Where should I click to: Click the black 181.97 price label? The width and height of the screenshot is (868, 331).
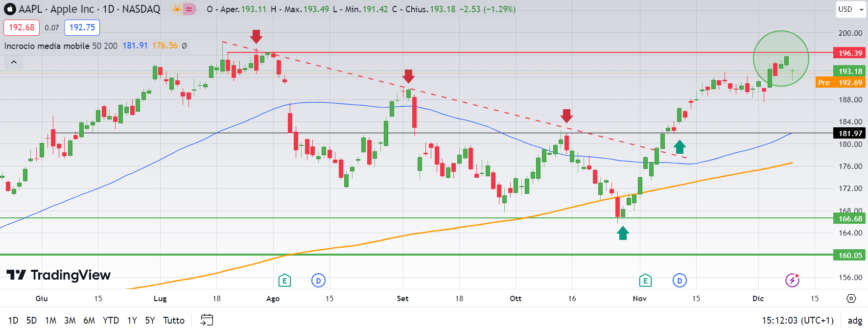click(849, 133)
